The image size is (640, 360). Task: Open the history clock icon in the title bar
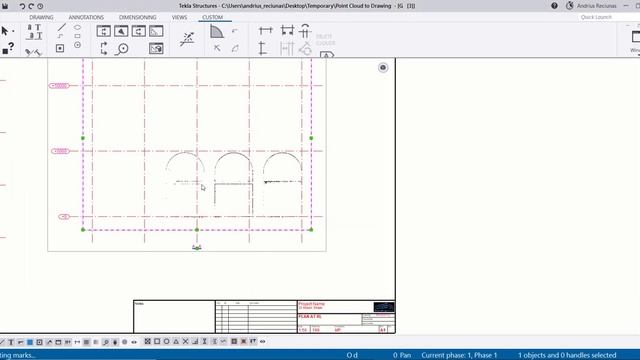tap(40, 6)
